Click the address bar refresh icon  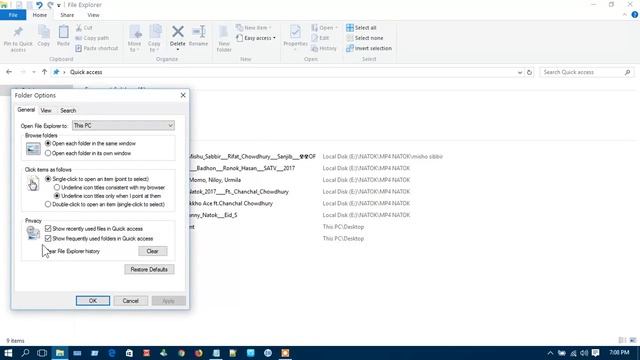pyautogui.click(x=529, y=72)
